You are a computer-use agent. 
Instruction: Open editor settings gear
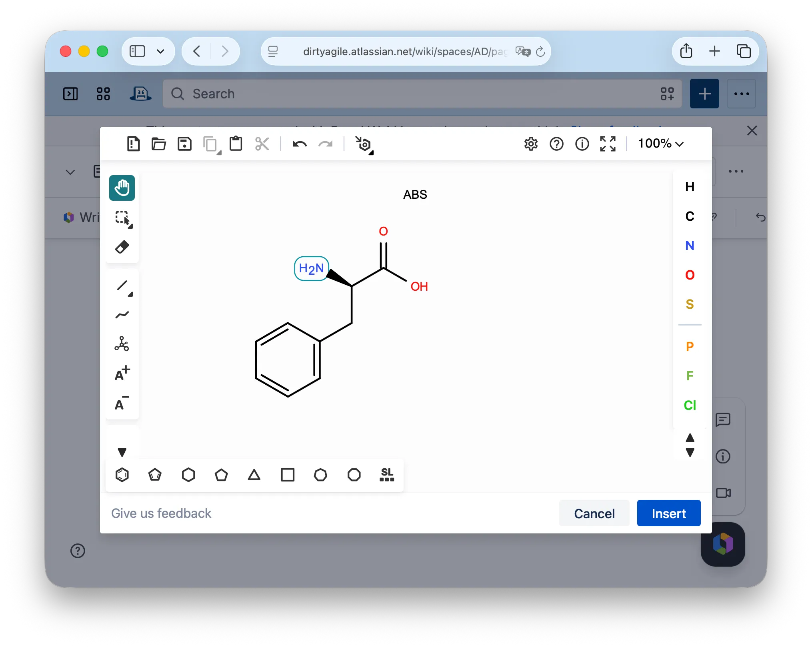point(531,144)
